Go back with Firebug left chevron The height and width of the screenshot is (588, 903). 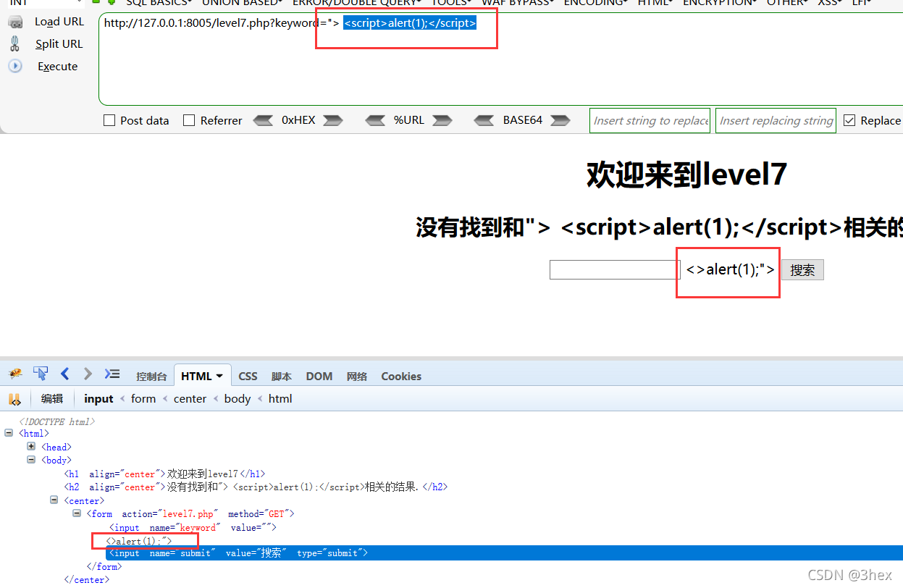pos(65,374)
